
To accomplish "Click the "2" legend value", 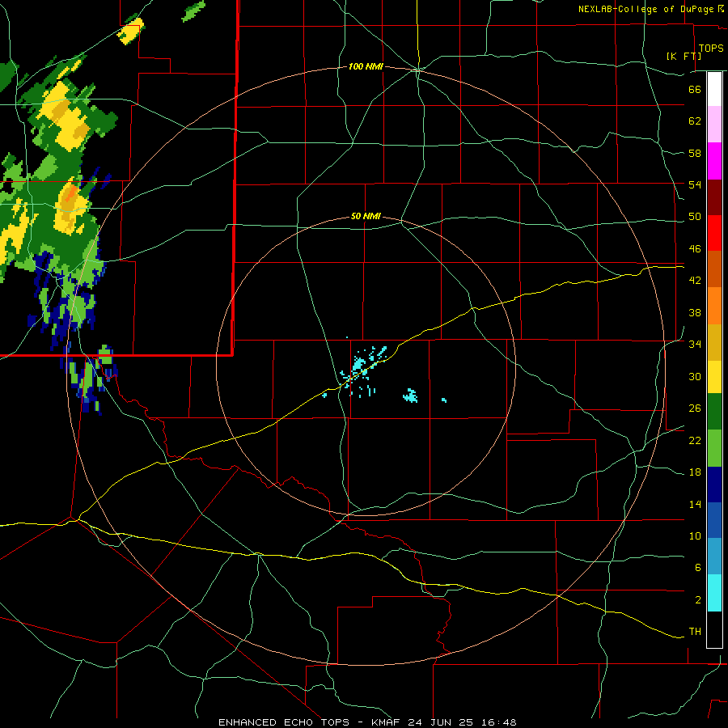I will [697, 600].
